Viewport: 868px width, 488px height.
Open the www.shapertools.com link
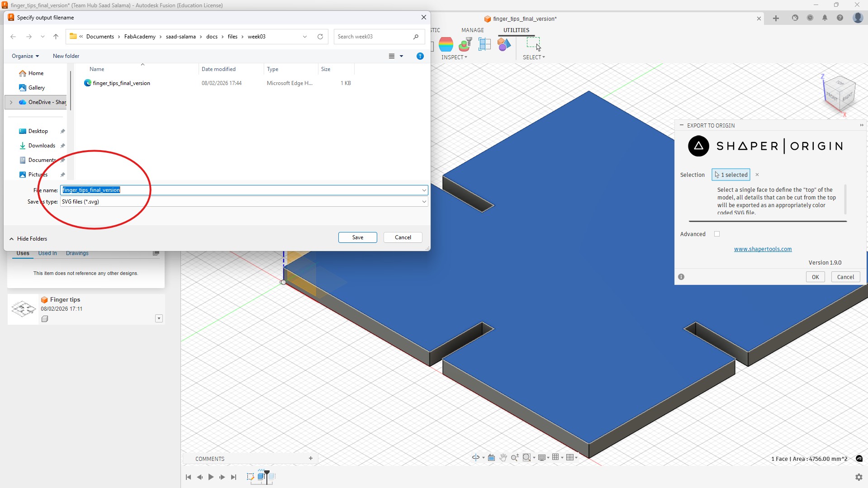(763, 249)
